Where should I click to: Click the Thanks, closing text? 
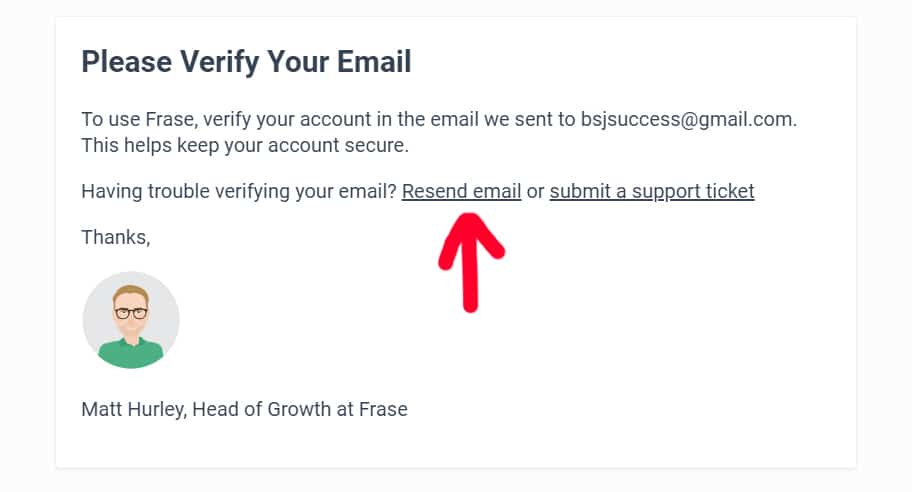point(116,237)
